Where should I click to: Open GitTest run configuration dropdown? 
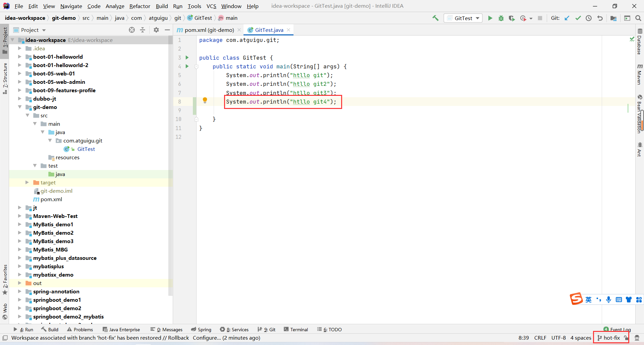(x=463, y=18)
